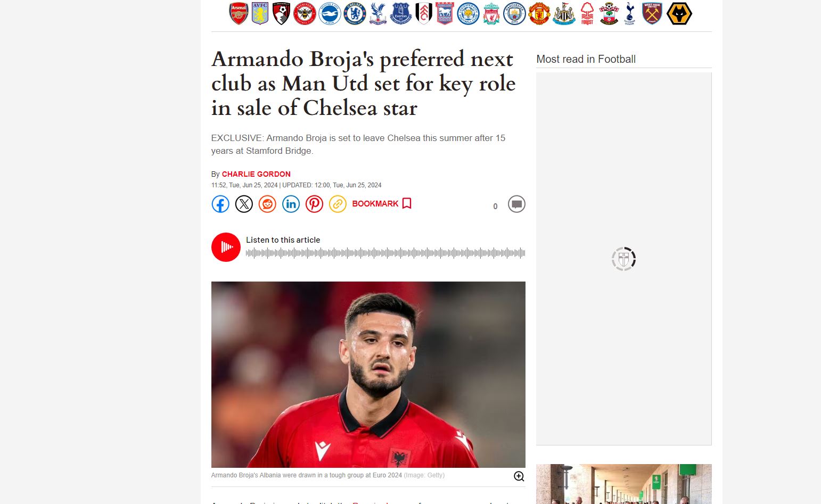Share article on Facebook

point(220,204)
